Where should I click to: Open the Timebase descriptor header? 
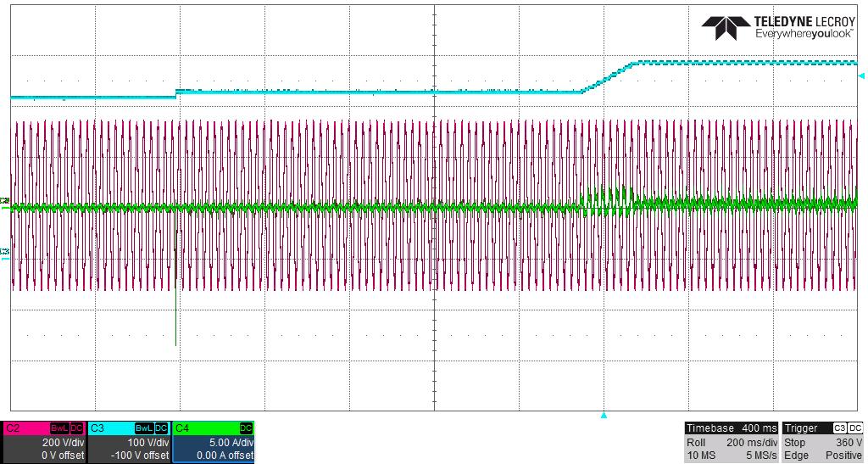click(x=732, y=428)
